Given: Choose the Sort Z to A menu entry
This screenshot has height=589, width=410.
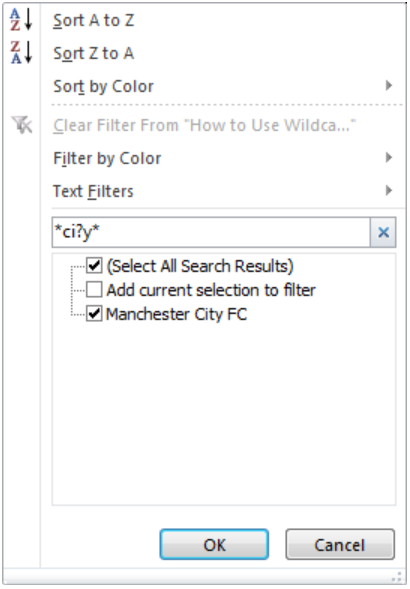Looking at the screenshot, I should pos(93,53).
